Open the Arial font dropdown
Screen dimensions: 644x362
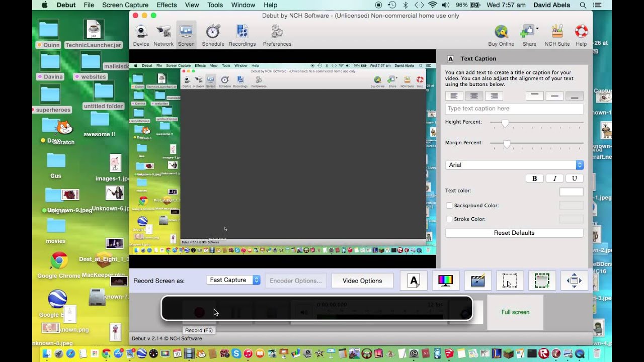(x=514, y=165)
